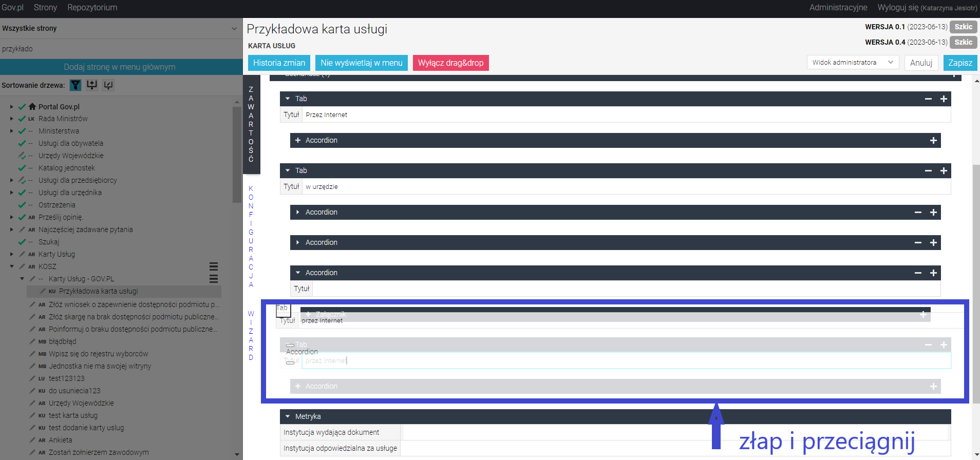Click the sort icon with a check mark

(x=108, y=85)
